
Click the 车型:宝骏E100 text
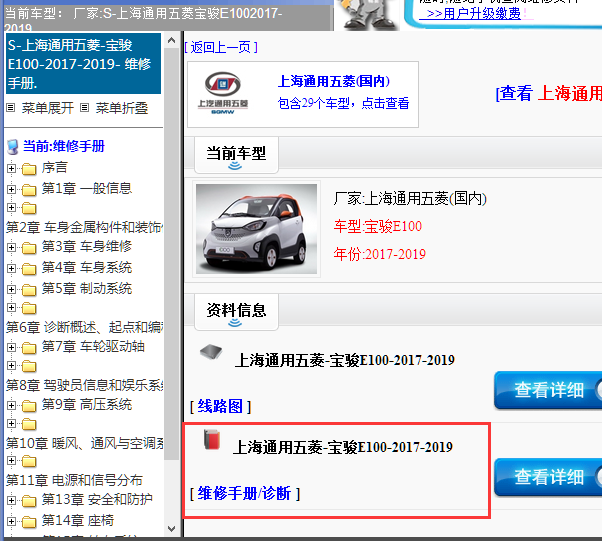coord(378,226)
